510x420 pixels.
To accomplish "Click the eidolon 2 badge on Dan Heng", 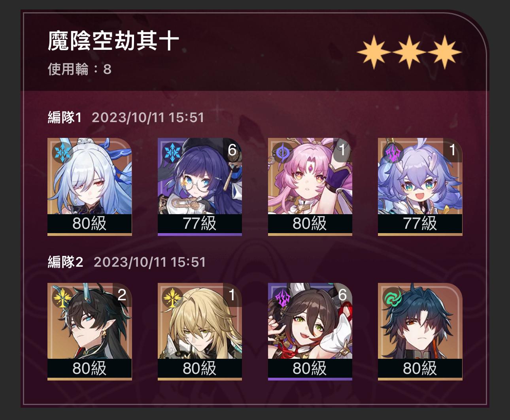I will pyautogui.click(x=122, y=295).
